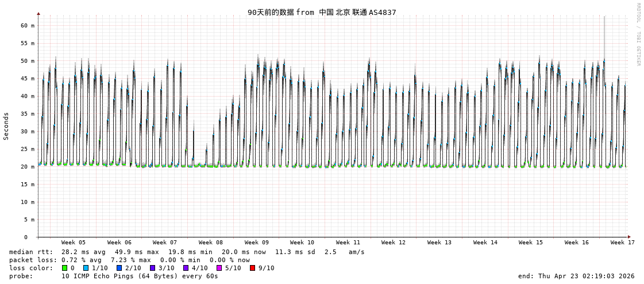The height and width of the screenshot is (284, 644).
Task: Click the magenta 5/10 loss color swatch
Action: 219,268
